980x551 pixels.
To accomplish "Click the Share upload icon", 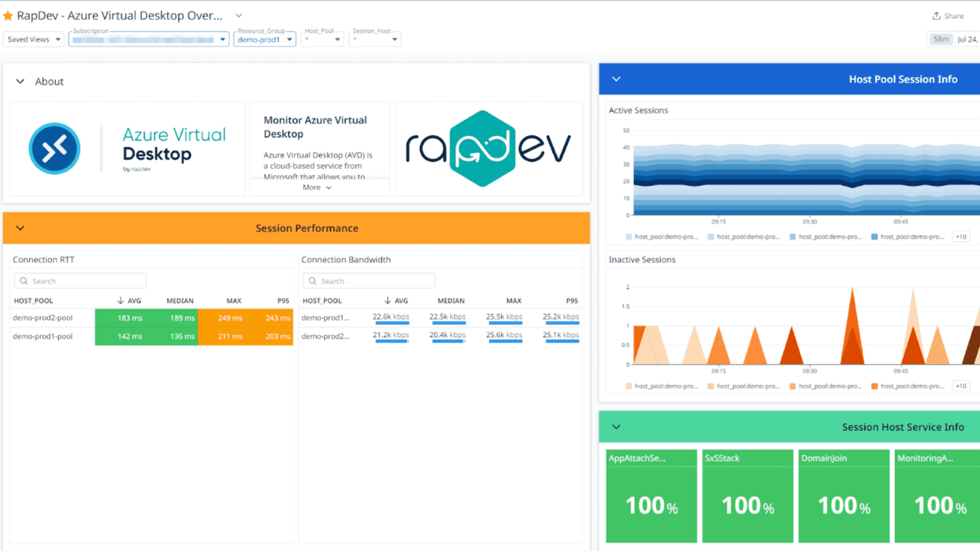I will click(936, 16).
